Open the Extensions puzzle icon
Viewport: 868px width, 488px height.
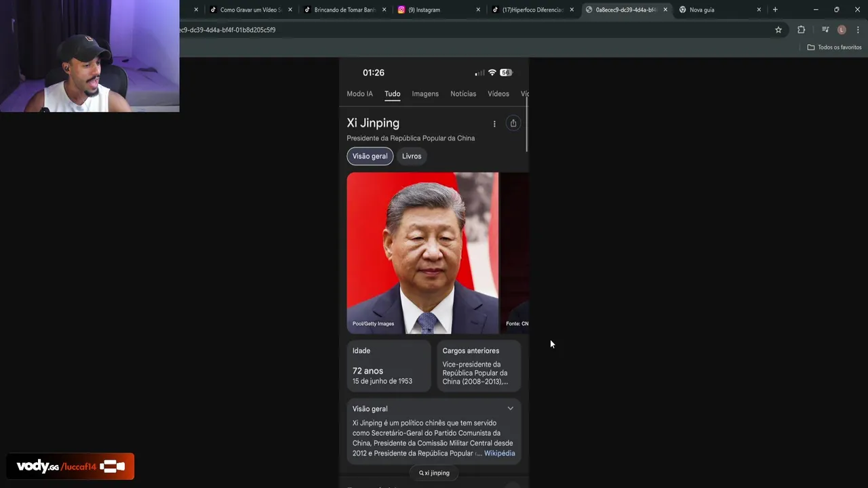click(x=801, y=30)
